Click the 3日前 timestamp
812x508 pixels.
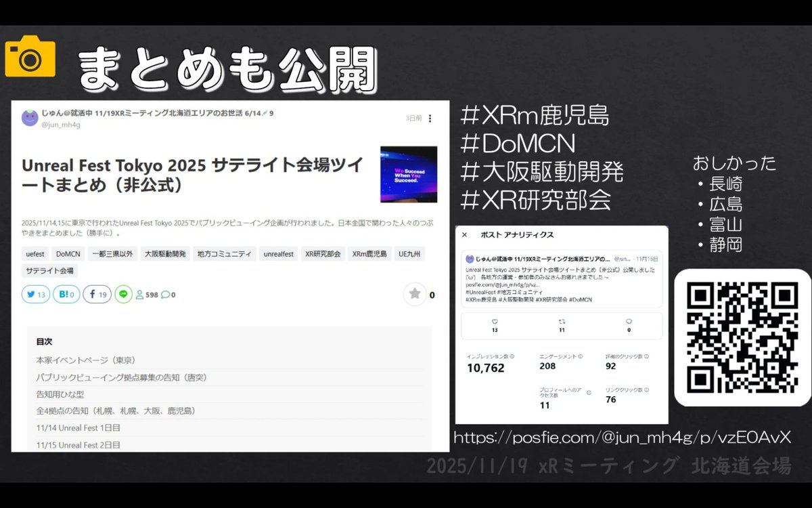(x=413, y=119)
